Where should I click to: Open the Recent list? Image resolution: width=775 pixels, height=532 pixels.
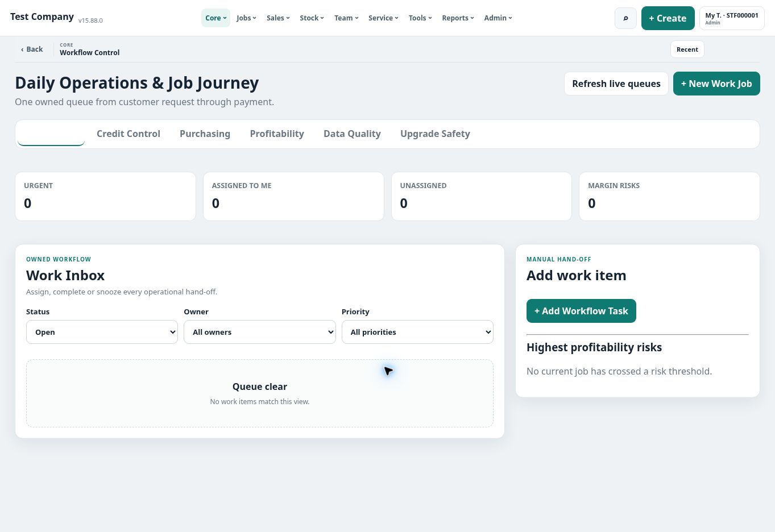coord(687,49)
